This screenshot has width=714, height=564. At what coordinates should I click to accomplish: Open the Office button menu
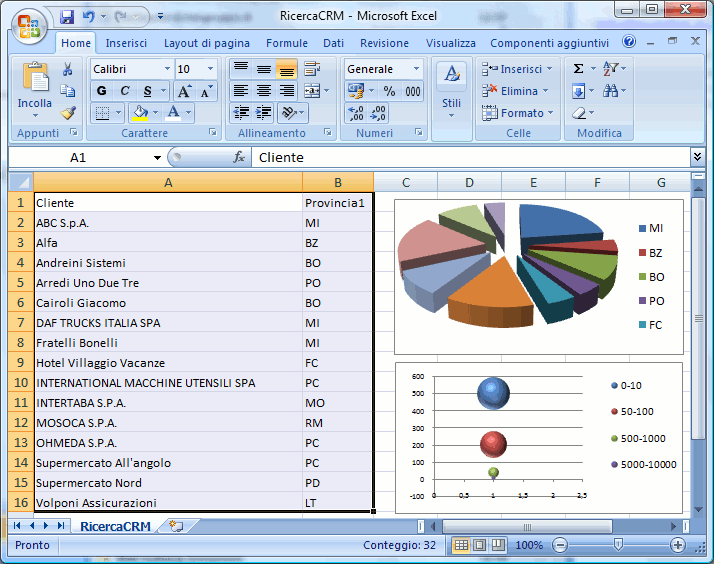coord(29,25)
